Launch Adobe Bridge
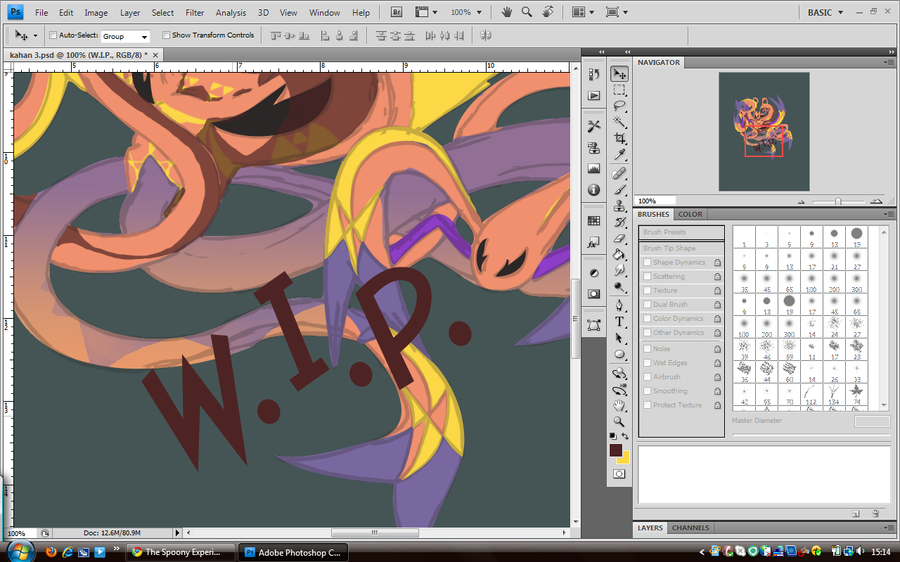Screen dimensions: 900x562 coord(396,12)
